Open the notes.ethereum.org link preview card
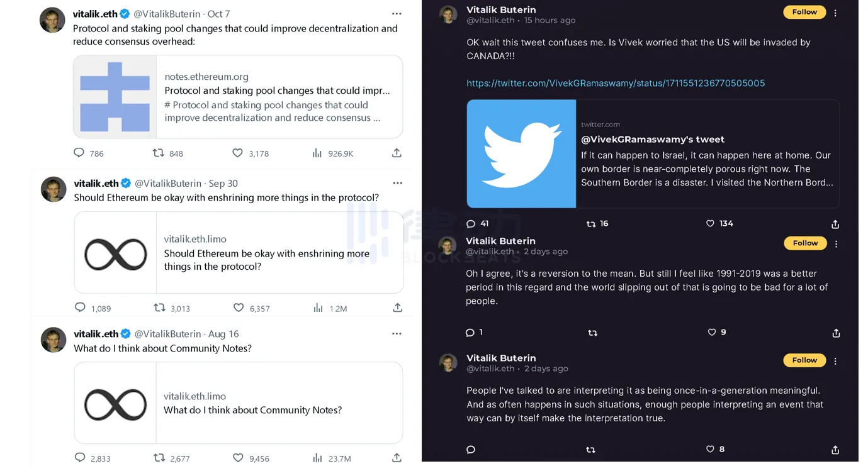 [238, 97]
